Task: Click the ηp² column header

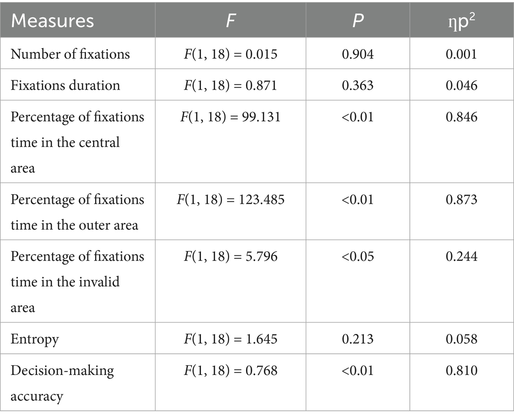Action: [x=461, y=20]
